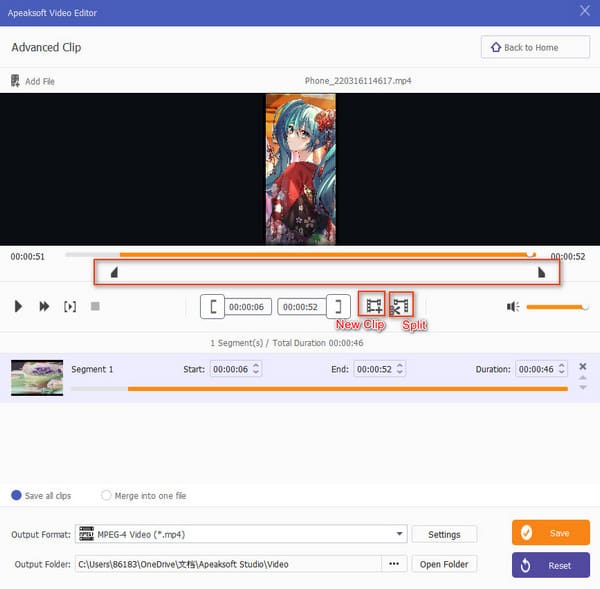Click the Add File icon
This screenshot has height=589, width=600.
click(x=15, y=81)
